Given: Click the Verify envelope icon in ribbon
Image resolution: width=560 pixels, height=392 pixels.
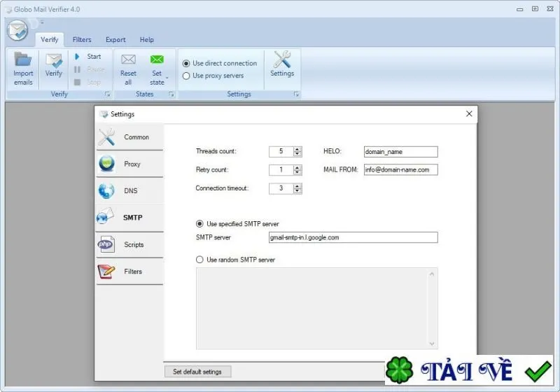Looking at the screenshot, I should (x=54, y=60).
